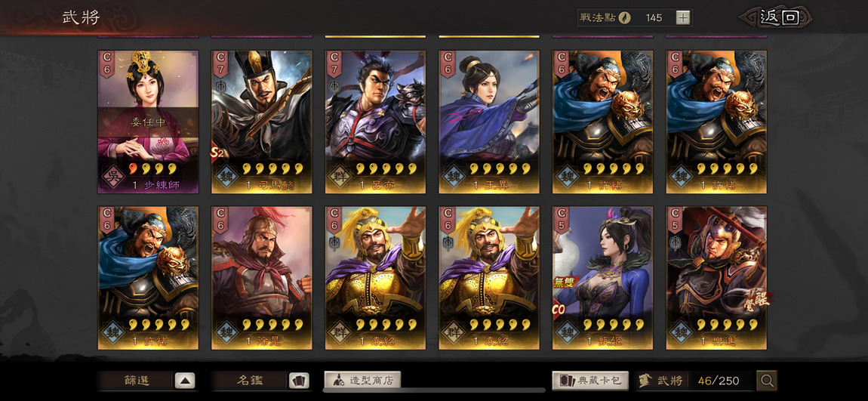Viewport: 868px width, 401px height.
Task: Click the 群 faction badge on 呂布
Action: click(x=340, y=176)
